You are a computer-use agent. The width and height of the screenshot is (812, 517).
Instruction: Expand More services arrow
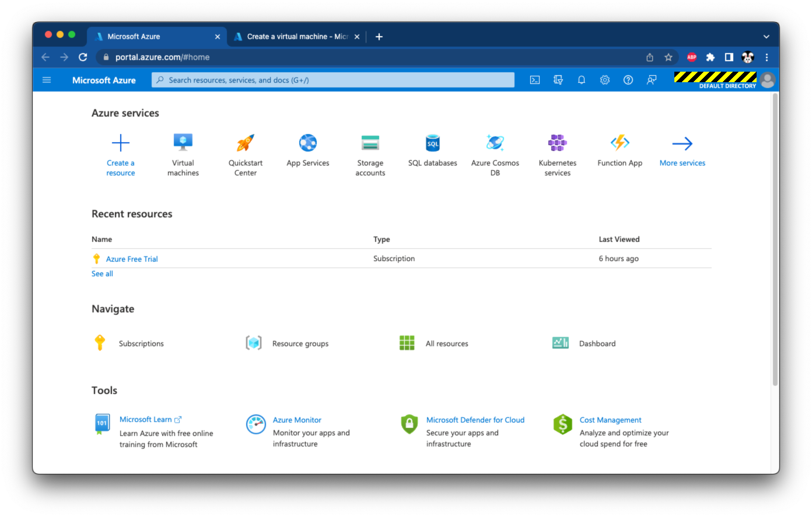point(682,144)
